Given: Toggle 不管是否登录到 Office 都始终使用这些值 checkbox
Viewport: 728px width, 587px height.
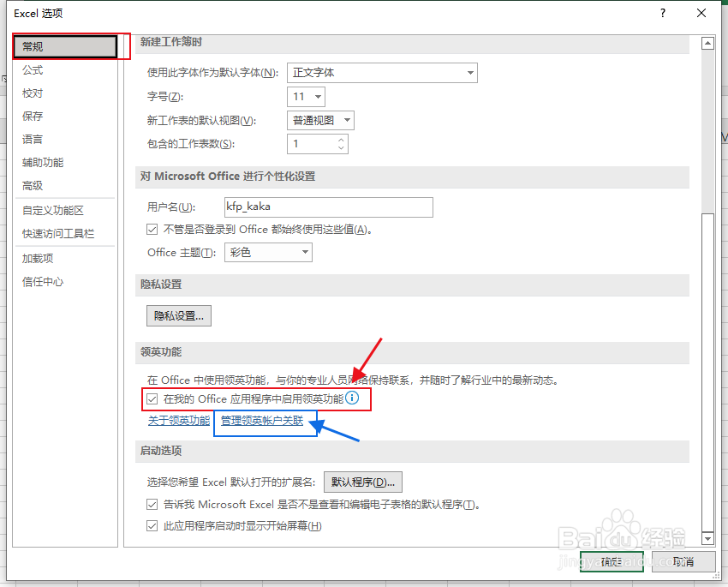Looking at the screenshot, I should [152, 230].
